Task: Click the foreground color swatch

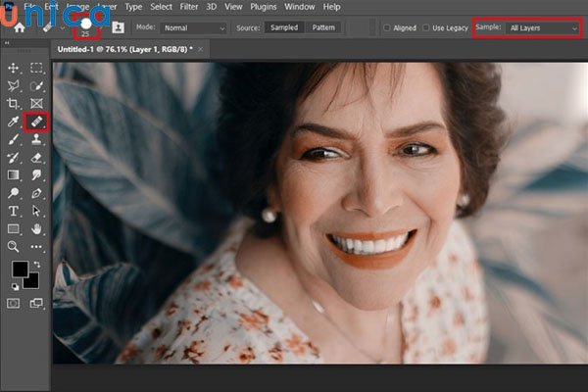Action: [19, 269]
